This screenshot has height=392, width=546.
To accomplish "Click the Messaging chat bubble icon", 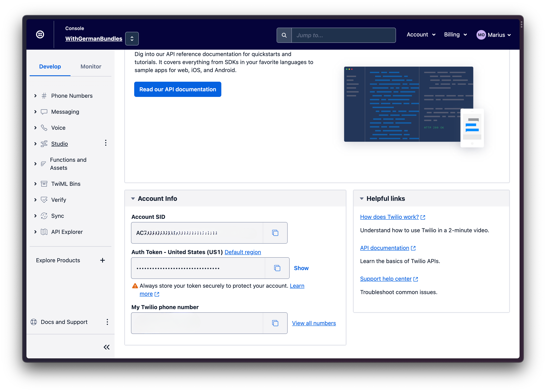I will [x=44, y=112].
